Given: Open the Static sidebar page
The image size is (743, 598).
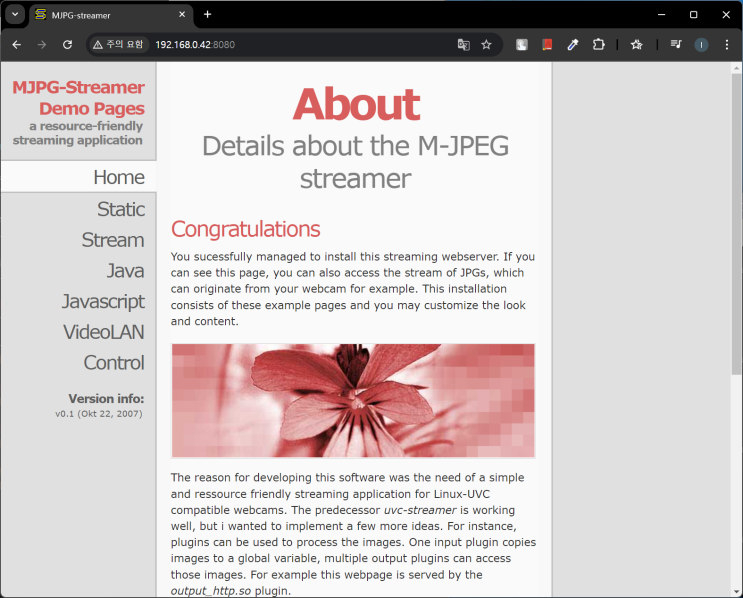Looking at the screenshot, I should [x=121, y=209].
